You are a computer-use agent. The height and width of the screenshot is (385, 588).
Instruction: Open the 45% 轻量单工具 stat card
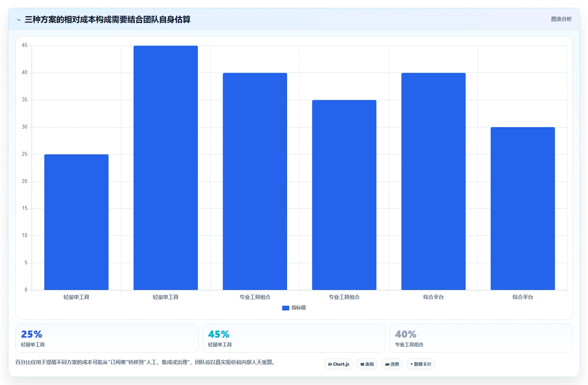click(x=294, y=338)
